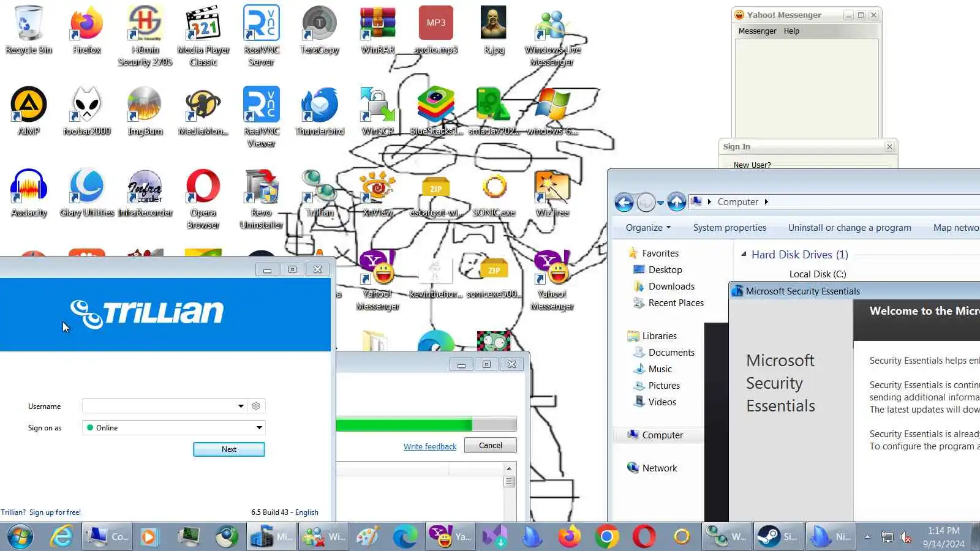980x551 pixels.
Task: Launch WinSCP desktop shortcut
Action: (378, 111)
